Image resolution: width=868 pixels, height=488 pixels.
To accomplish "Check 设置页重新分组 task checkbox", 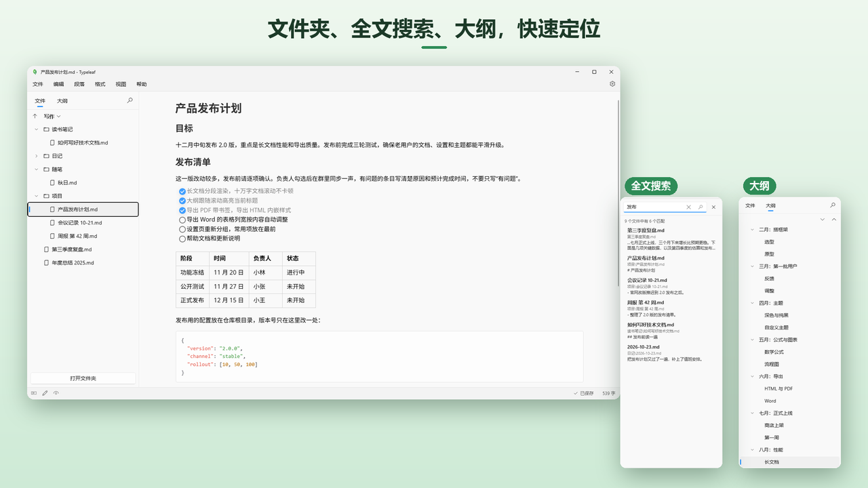I will (x=182, y=229).
